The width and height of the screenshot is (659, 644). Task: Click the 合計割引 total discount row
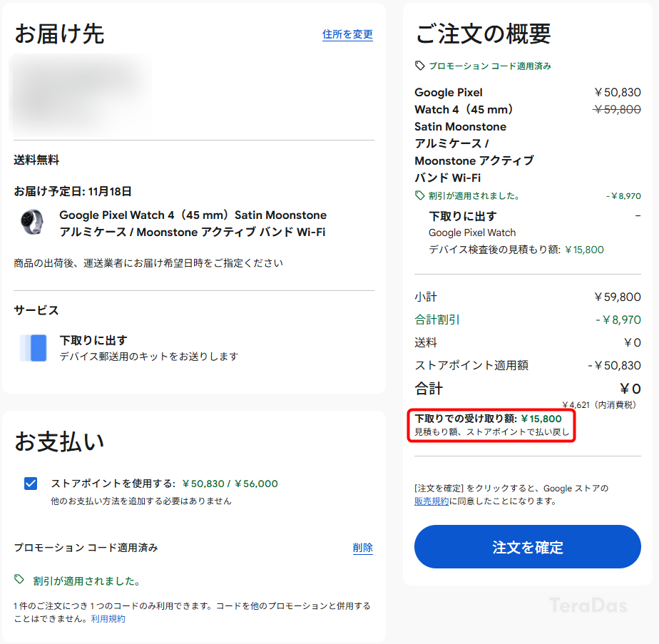(x=528, y=320)
